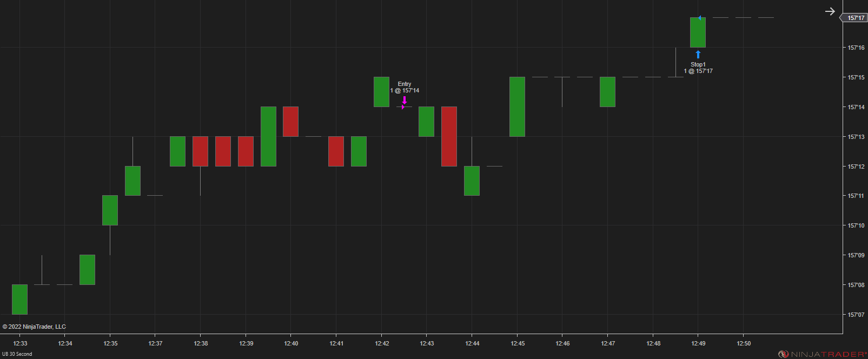868x359 pixels.
Task: Select the first green candle at 12:33
Action: pyautogui.click(x=19, y=299)
